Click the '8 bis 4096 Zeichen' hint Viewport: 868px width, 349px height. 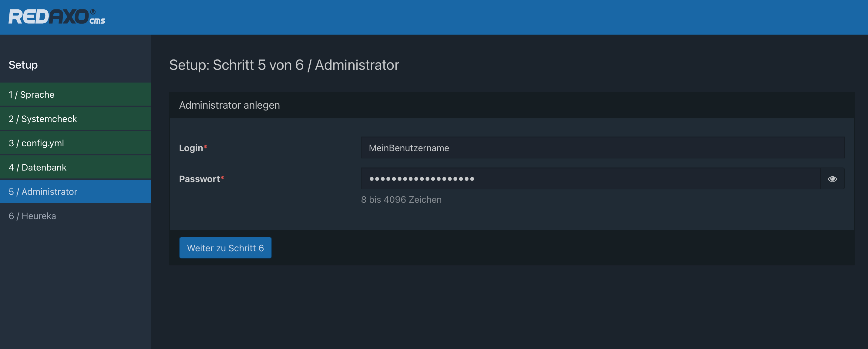coord(401,200)
